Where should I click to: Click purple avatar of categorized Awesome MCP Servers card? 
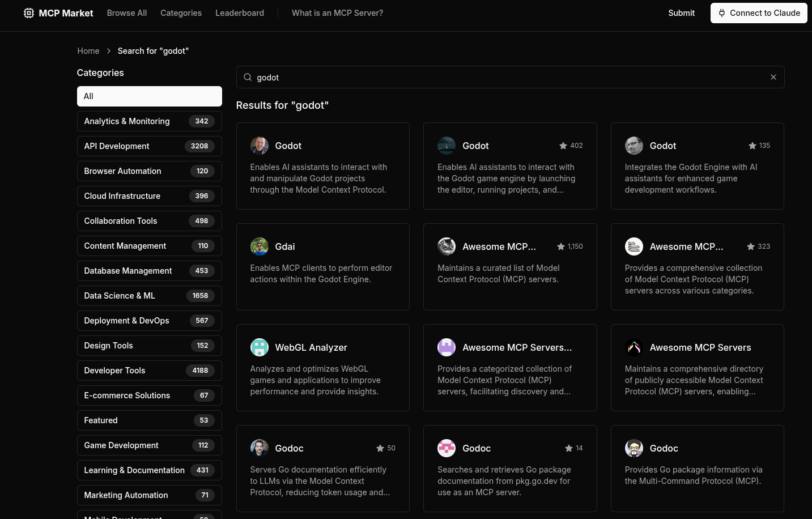coord(447,347)
